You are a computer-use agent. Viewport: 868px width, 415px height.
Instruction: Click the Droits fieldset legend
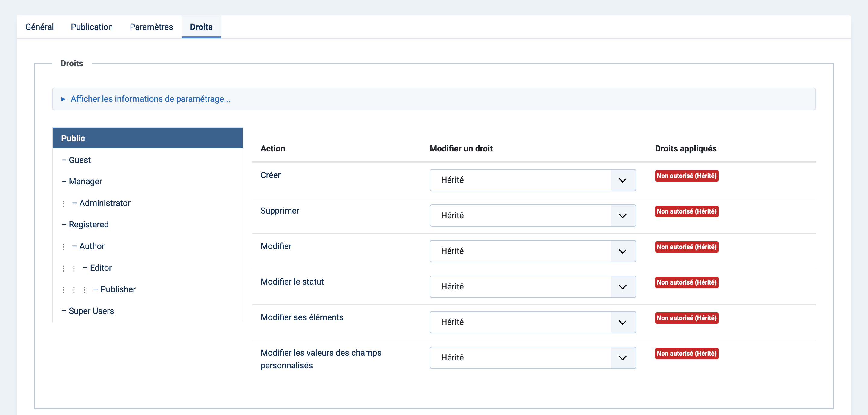[72, 63]
